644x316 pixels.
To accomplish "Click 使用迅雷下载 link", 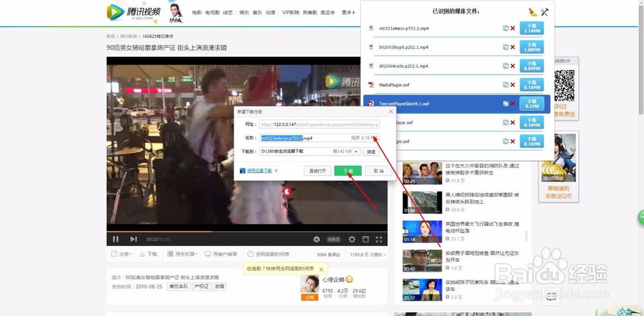I will pos(259,171).
